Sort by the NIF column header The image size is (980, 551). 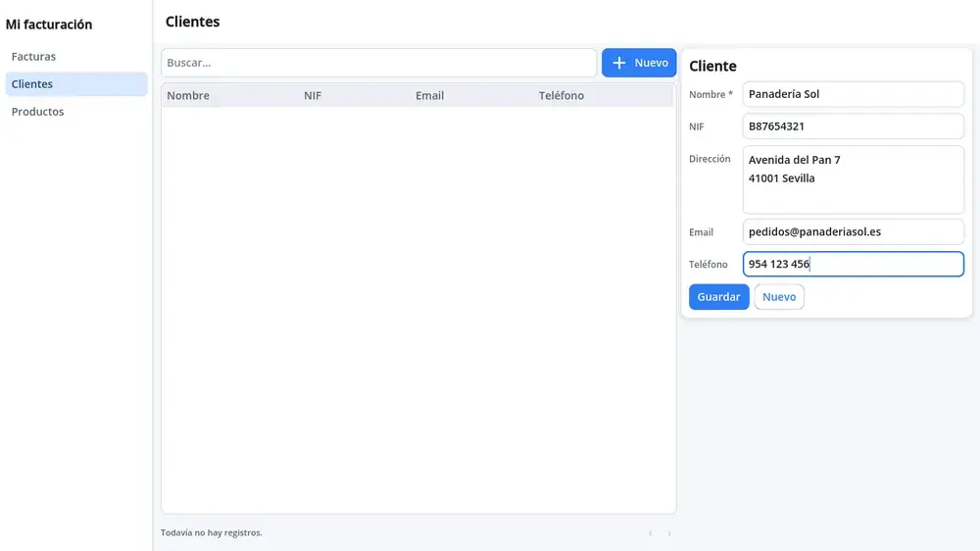click(313, 96)
